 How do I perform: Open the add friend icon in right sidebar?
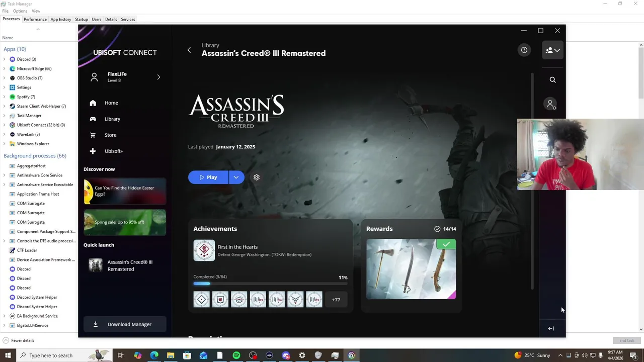tap(550, 104)
